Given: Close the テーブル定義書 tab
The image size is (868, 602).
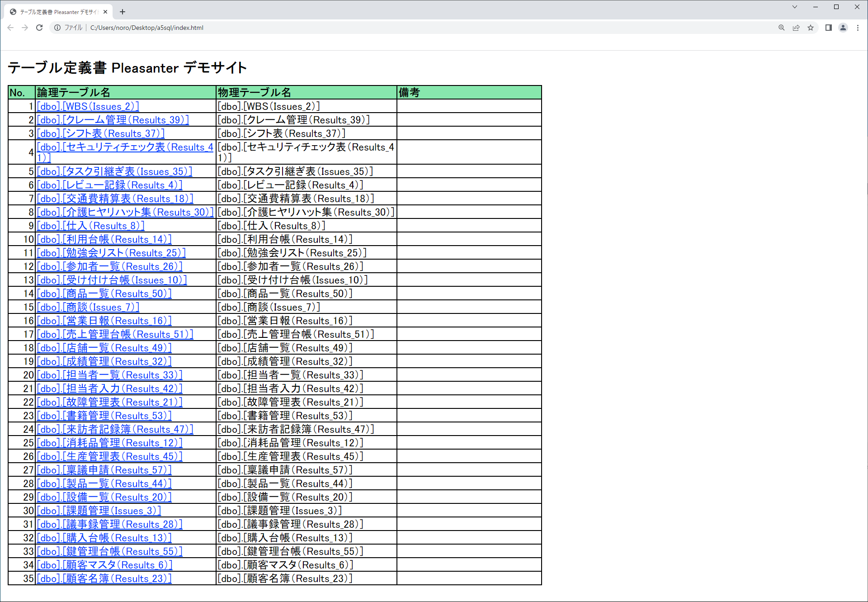Looking at the screenshot, I should (105, 12).
